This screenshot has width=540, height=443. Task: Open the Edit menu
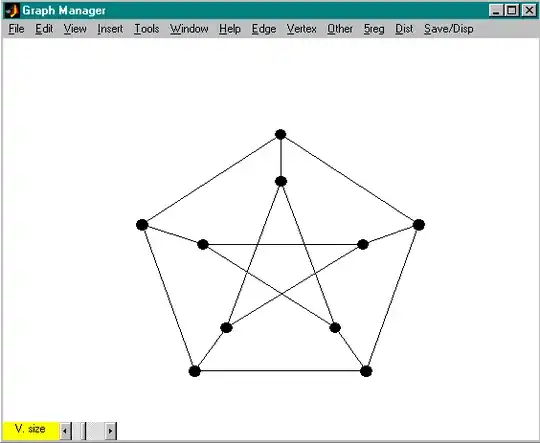(44, 29)
